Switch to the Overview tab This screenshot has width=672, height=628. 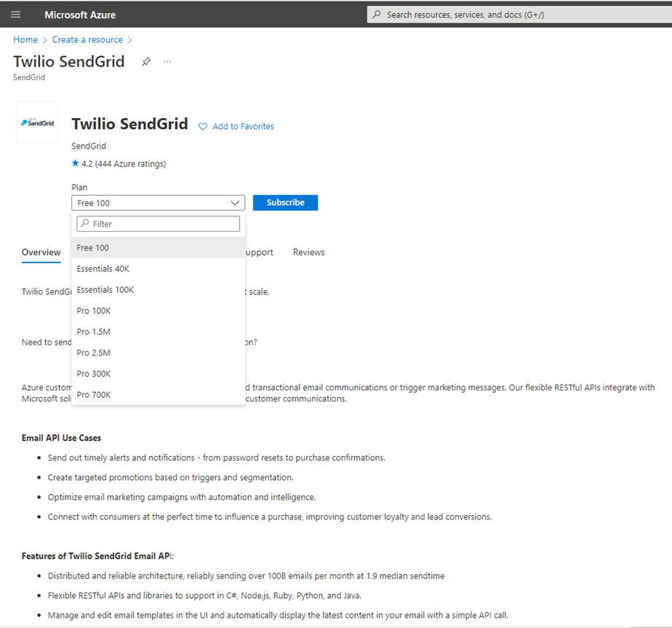[x=41, y=252]
